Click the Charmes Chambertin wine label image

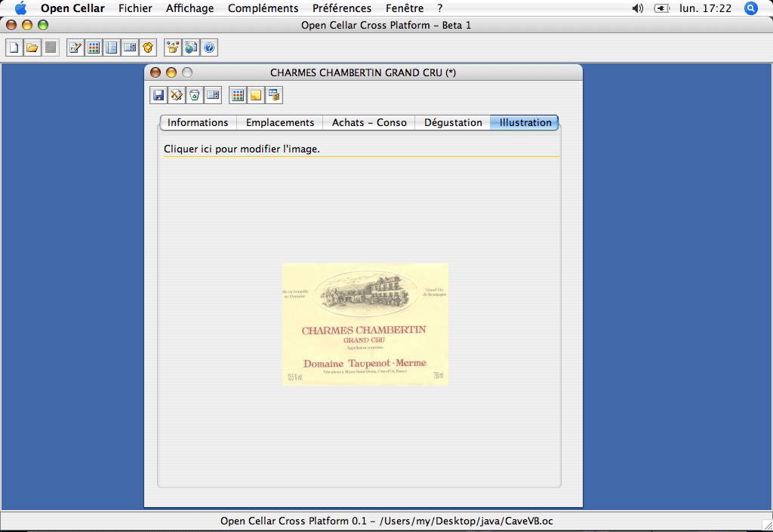coord(365,324)
